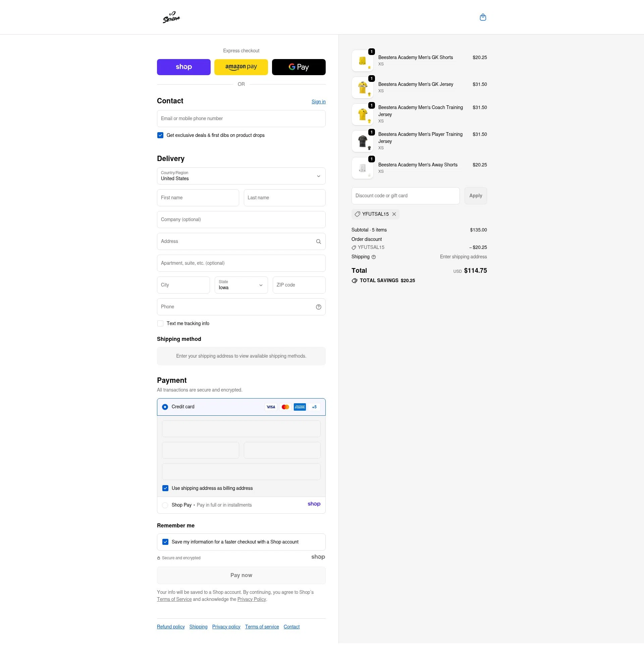Image resolution: width=644 pixels, height=670 pixels.
Task: Open the phone number help icon
Action: pyautogui.click(x=319, y=307)
